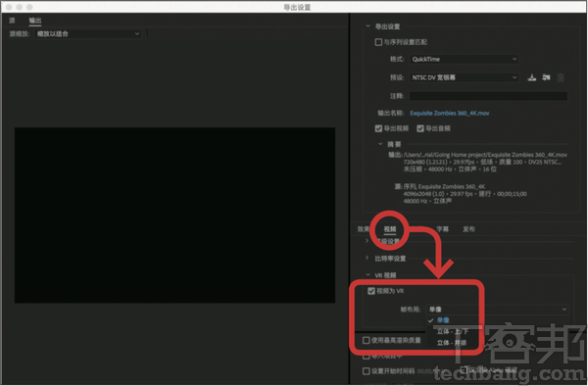The image size is (588, 386).
Task: Click the delete preset trash icon
Action: (x=561, y=77)
